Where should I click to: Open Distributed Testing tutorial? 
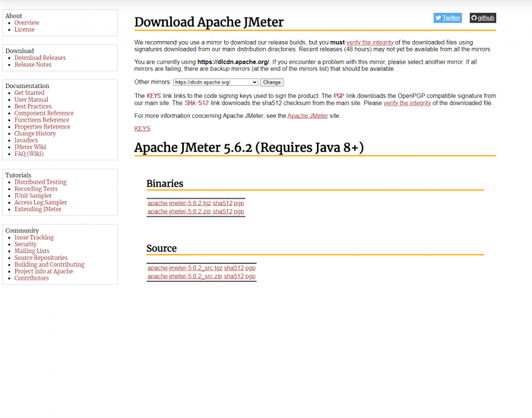tap(40, 182)
